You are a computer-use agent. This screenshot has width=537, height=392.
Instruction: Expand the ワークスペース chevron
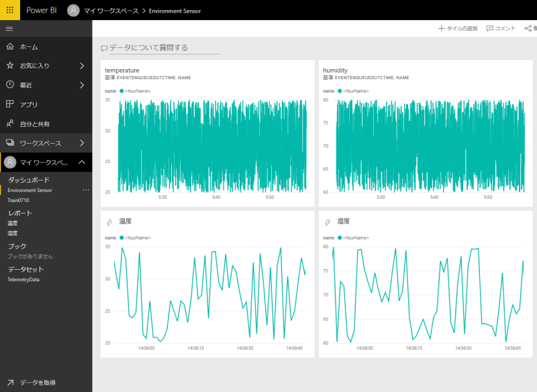(81, 143)
